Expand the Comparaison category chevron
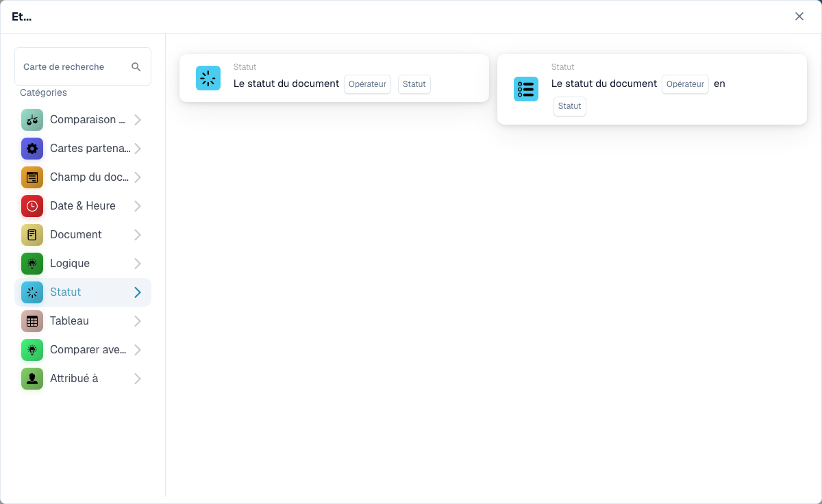Screen dimensions: 822x504 tap(138, 120)
